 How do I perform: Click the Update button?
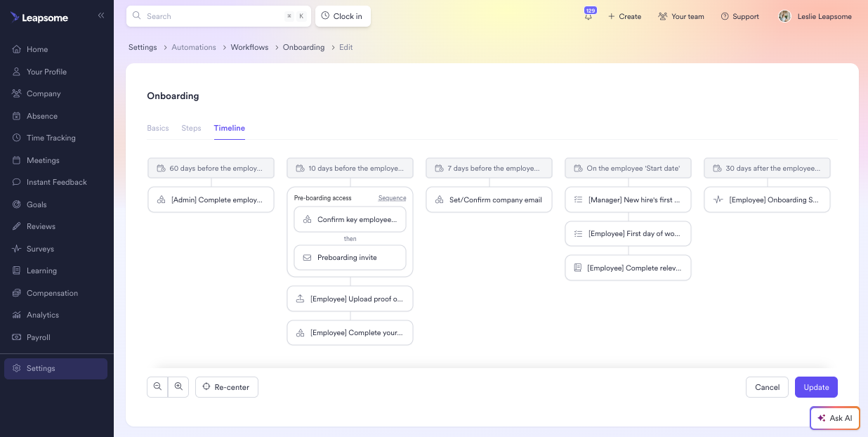(x=816, y=387)
